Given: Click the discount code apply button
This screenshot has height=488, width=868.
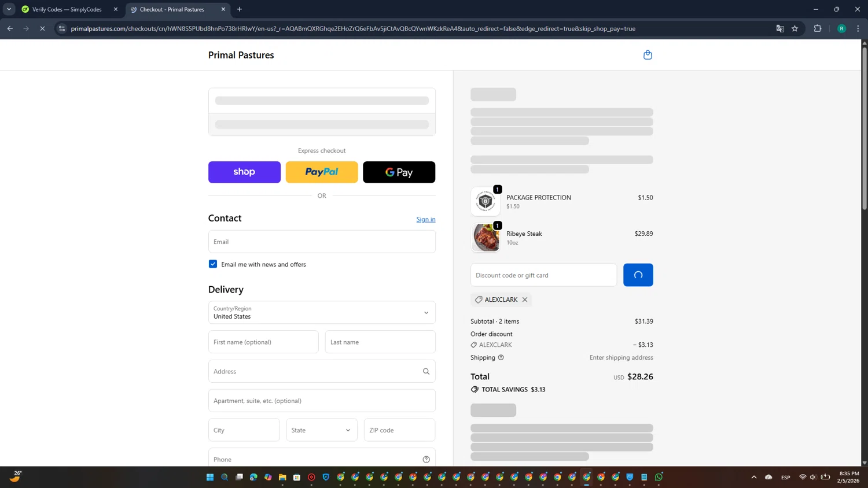Looking at the screenshot, I should 638,275.
